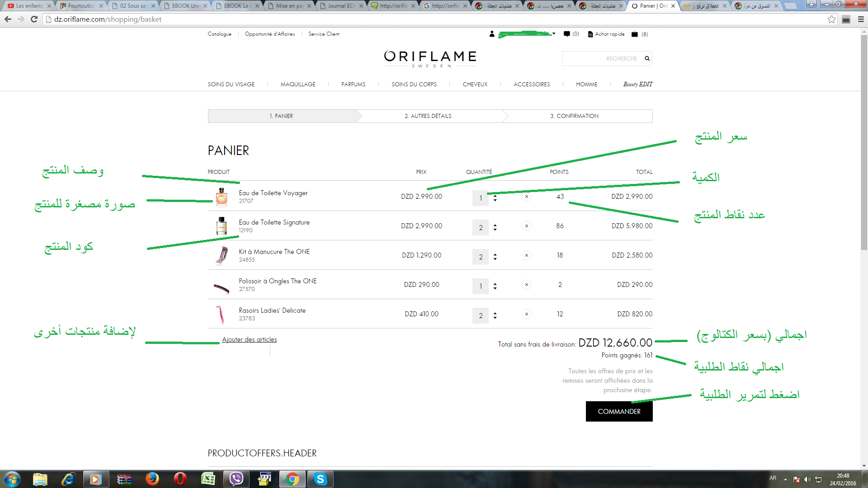Screen dimensions: 868x488
Task: Open Opera from the taskbar
Action: click(180, 479)
